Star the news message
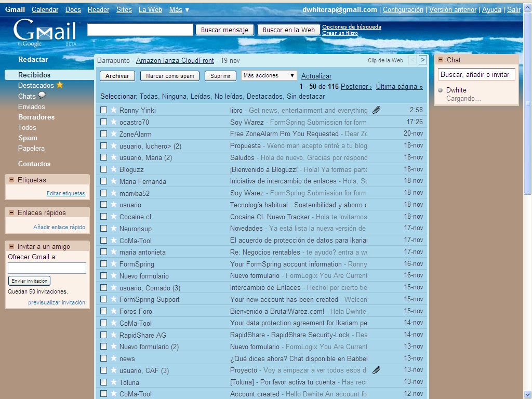Screen dimensions: 532x399 114,358
